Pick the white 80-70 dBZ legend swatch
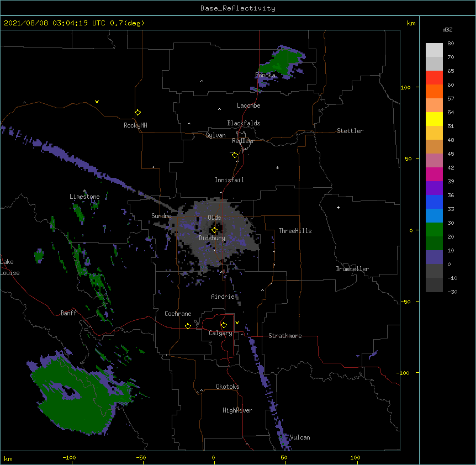Screen dimensions: 476x465 point(434,50)
